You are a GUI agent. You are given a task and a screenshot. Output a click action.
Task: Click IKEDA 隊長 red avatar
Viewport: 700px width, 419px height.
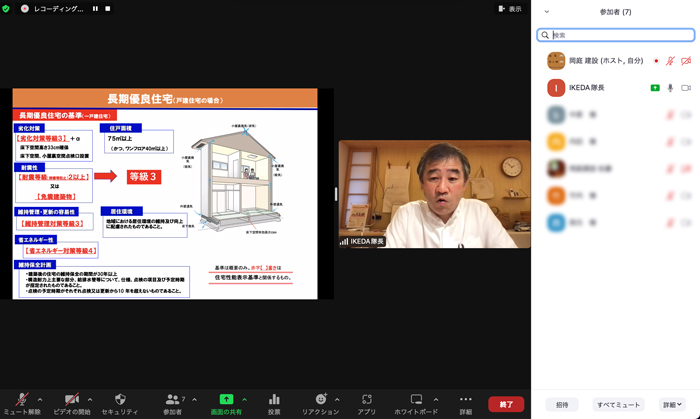(x=556, y=88)
